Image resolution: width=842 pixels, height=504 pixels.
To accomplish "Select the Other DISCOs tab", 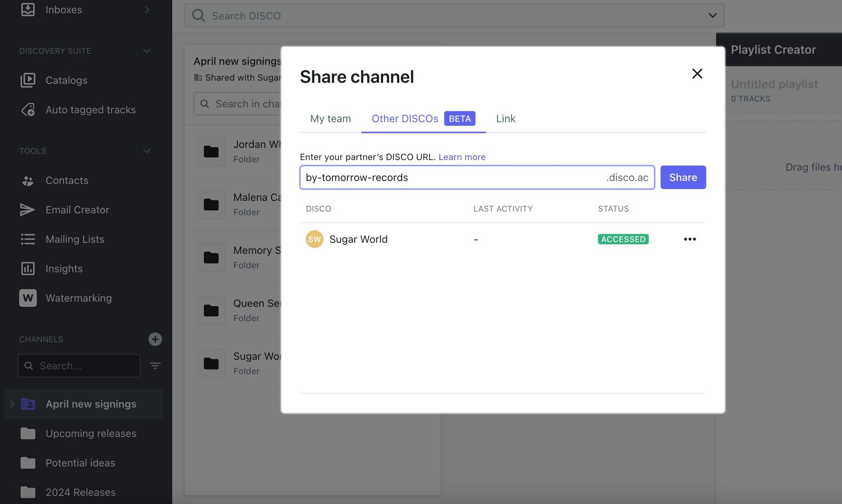I will 423,119.
